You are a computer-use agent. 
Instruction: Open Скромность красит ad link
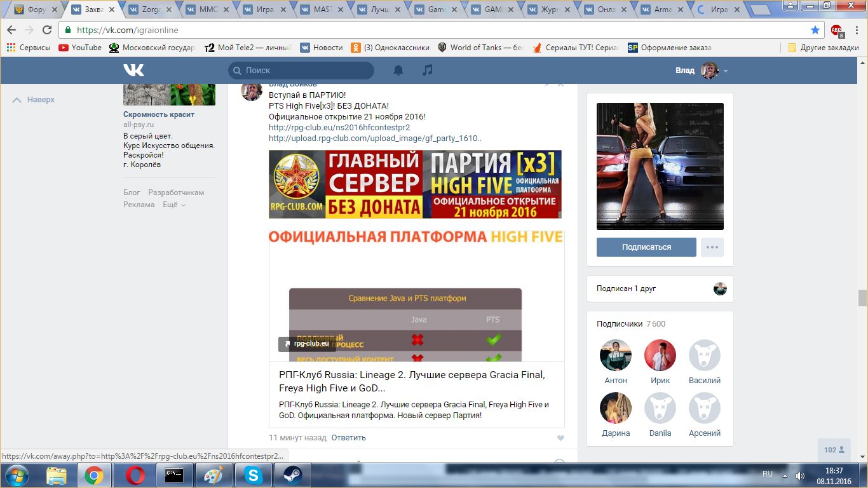159,114
